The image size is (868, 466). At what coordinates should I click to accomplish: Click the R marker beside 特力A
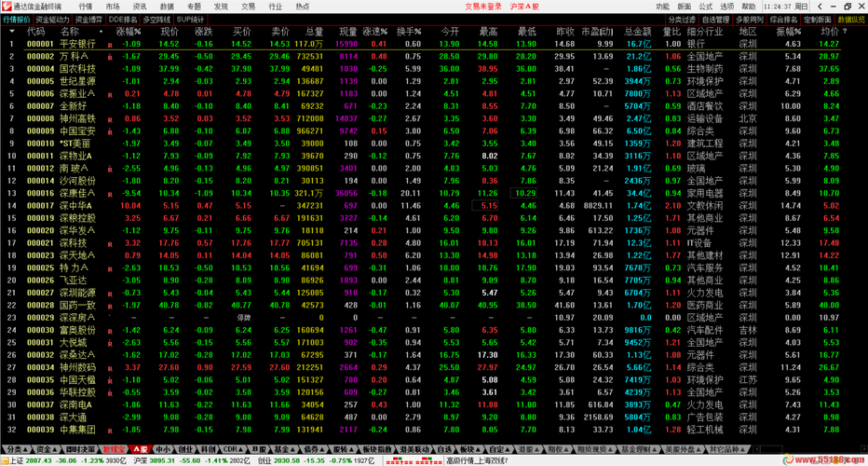click(110, 267)
